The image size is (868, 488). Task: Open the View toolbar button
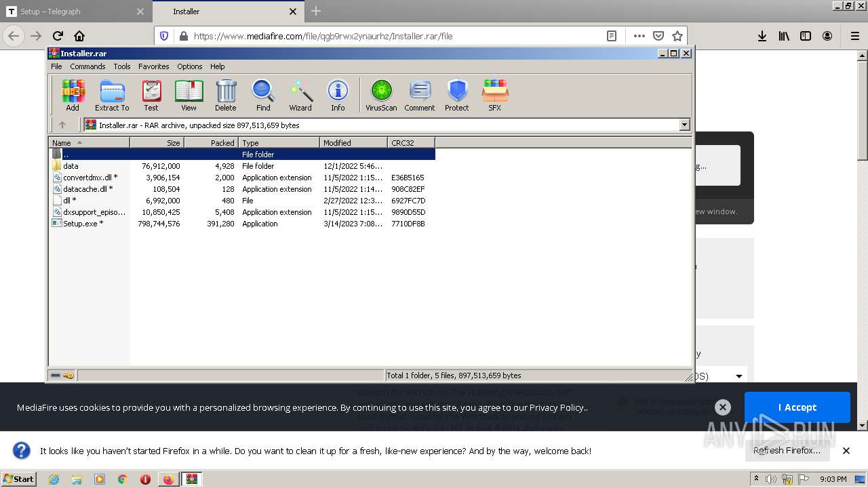pos(189,95)
